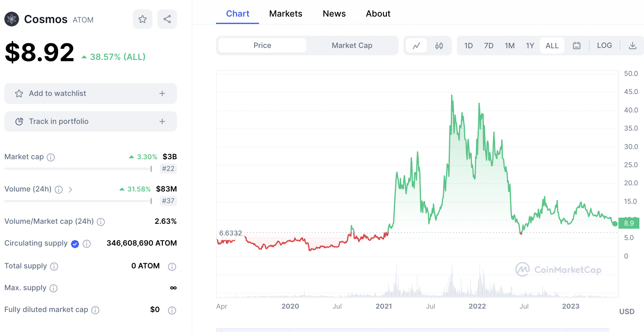Show Market cap info tooltip icon

(x=51, y=157)
